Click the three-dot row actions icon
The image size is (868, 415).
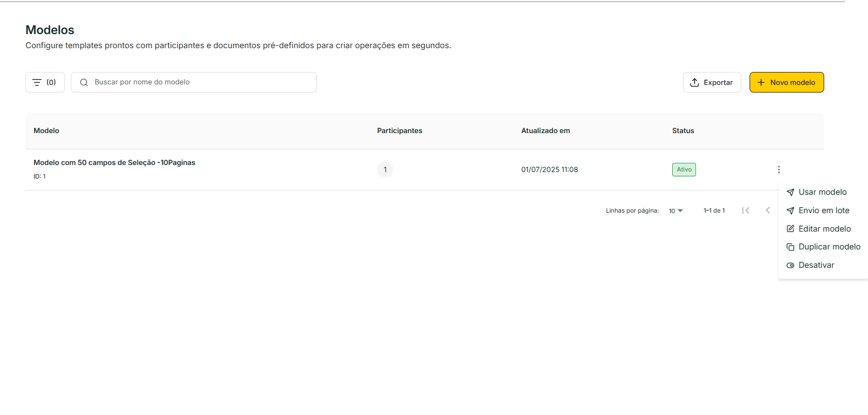[x=778, y=169]
